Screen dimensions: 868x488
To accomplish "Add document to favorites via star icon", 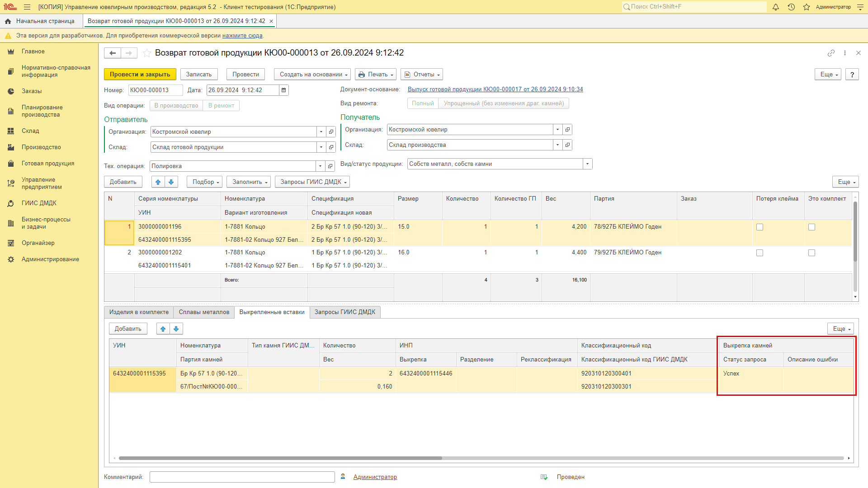I will pos(147,53).
